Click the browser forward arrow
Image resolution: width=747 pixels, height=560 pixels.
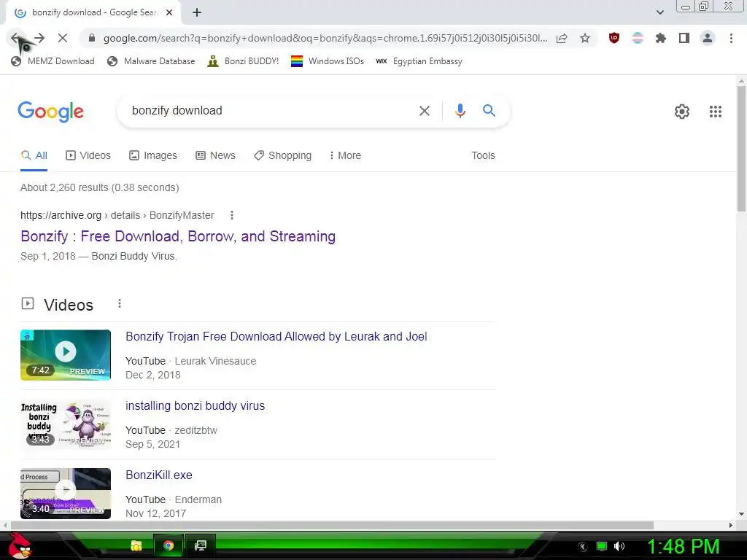(x=39, y=38)
